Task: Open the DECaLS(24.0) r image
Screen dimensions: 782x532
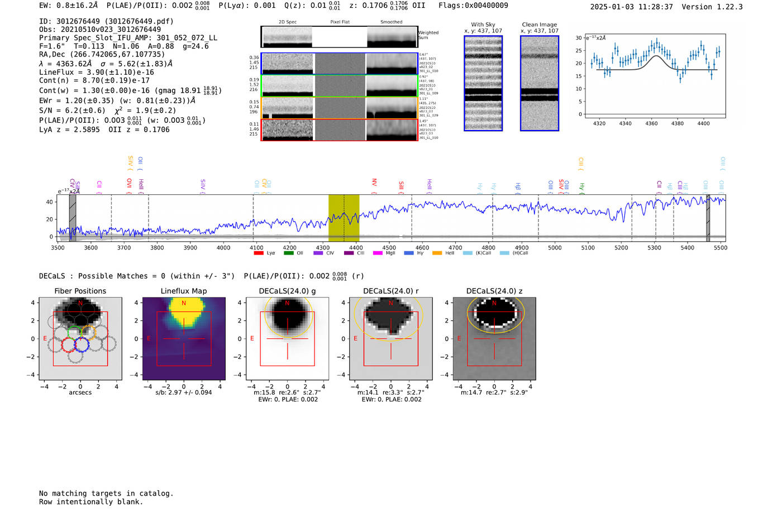Action: (391, 338)
